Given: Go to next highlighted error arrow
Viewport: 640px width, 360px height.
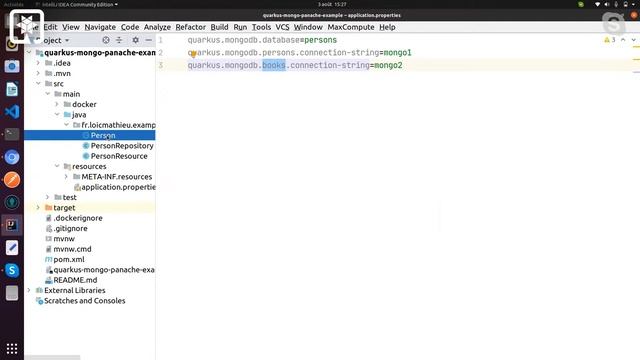Looking at the screenshot, I should tap(633, 40).
